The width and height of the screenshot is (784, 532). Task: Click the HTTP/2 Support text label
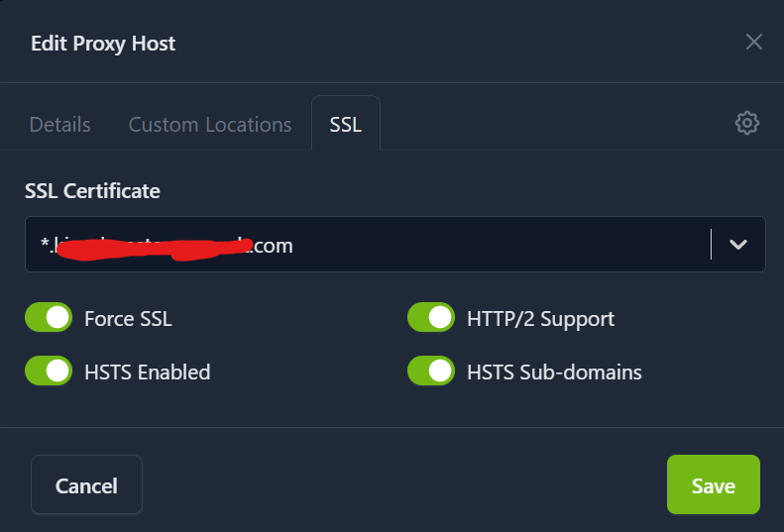[x=540, y=319]
